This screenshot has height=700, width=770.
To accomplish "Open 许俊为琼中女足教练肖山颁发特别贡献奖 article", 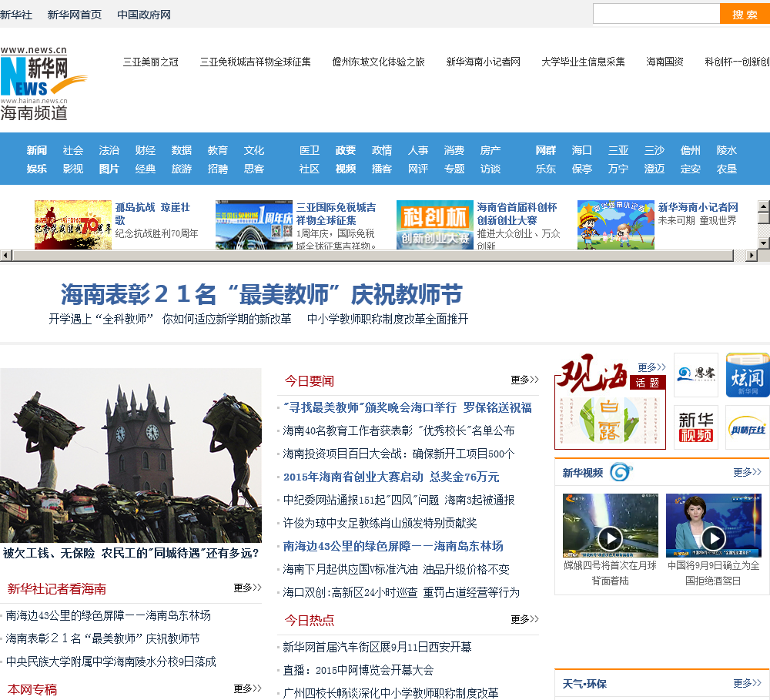I will point(380,523).
